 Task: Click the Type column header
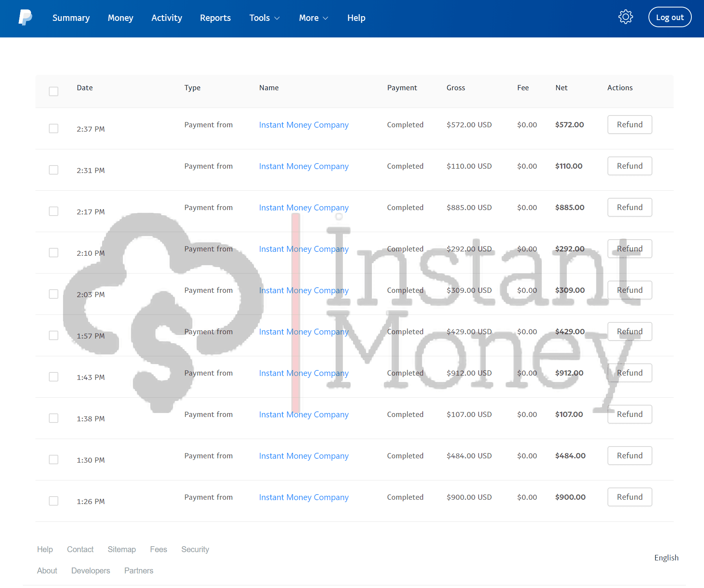(x=192, y=88)
